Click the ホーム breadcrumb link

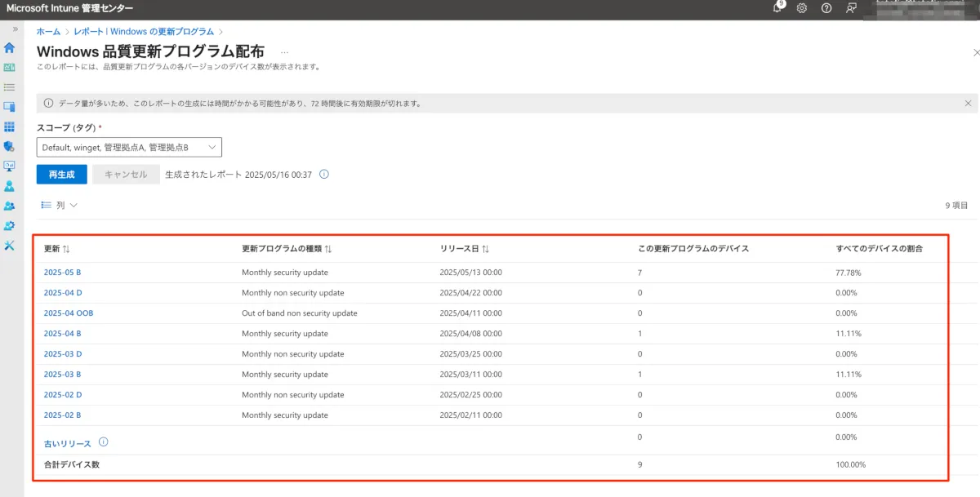tap(48, 31)
